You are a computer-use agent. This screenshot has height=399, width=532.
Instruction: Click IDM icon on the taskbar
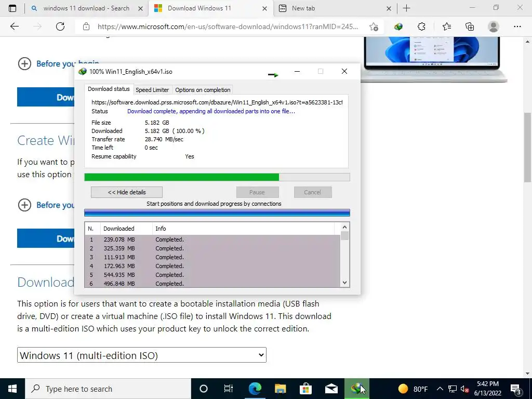[x=357, y=389]
